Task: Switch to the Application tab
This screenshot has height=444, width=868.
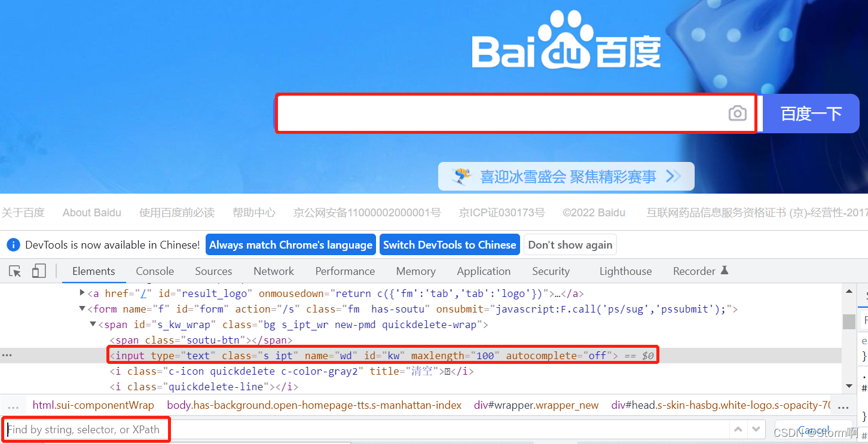Action: tap(484, 271)
